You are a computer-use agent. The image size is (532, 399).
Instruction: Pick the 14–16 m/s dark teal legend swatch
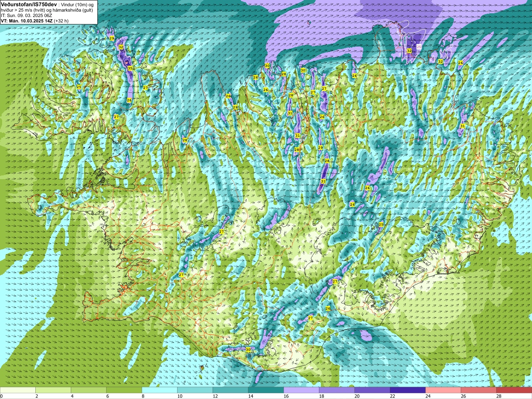pyautogui.click(x=266, y=390)
